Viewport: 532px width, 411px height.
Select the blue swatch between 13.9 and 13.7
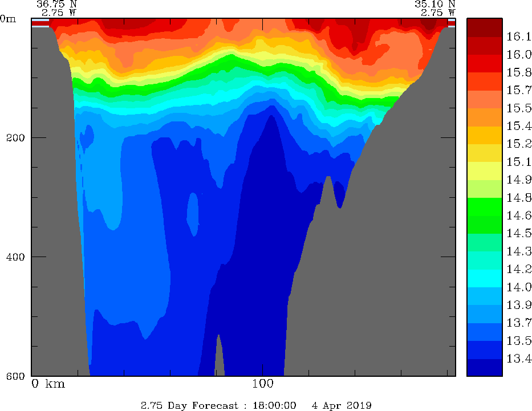[x=485, y=314]
